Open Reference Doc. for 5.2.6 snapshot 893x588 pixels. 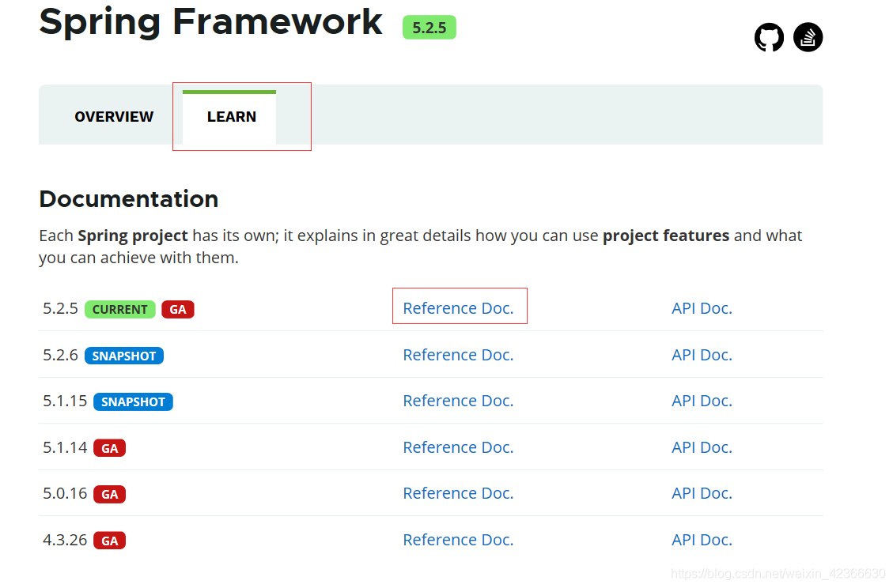tap(459, 355)
